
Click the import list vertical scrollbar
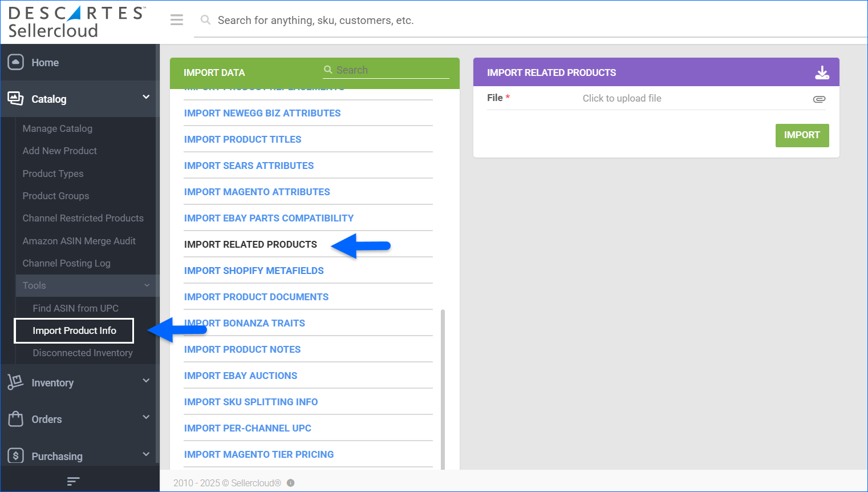click(443, 388)
